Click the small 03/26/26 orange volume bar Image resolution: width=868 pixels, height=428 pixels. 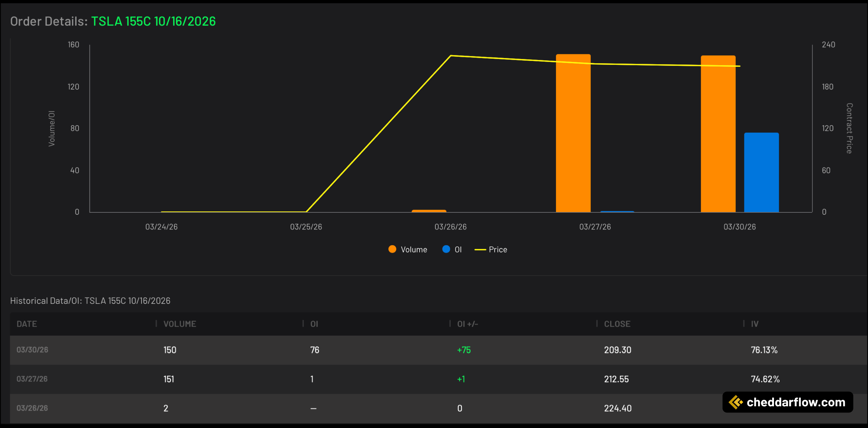tap(429, 211)
